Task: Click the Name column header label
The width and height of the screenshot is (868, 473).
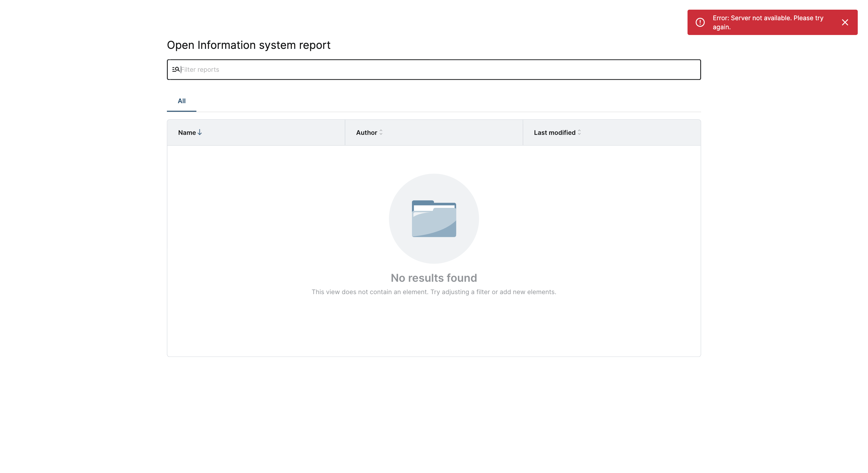Action: (x=187, y=132)
